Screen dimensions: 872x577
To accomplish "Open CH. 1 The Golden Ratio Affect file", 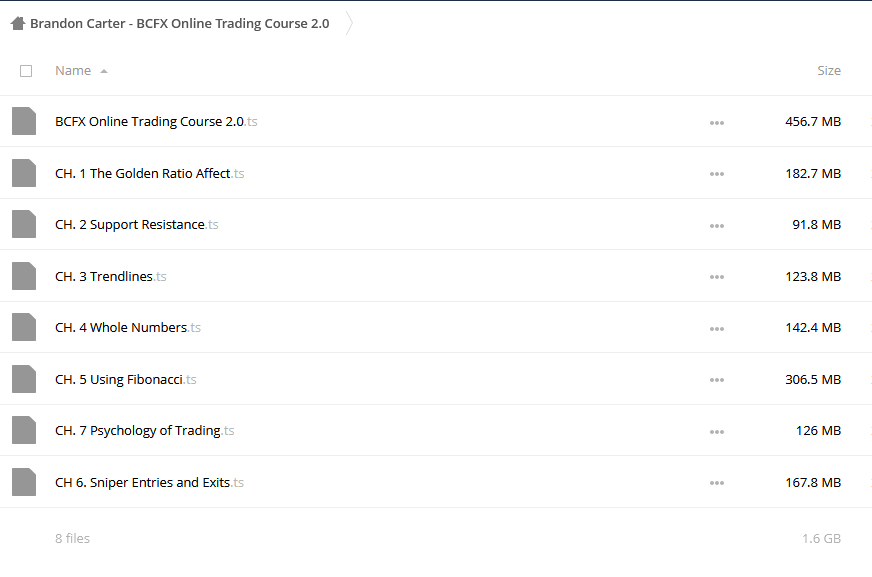I will [150, 173].
